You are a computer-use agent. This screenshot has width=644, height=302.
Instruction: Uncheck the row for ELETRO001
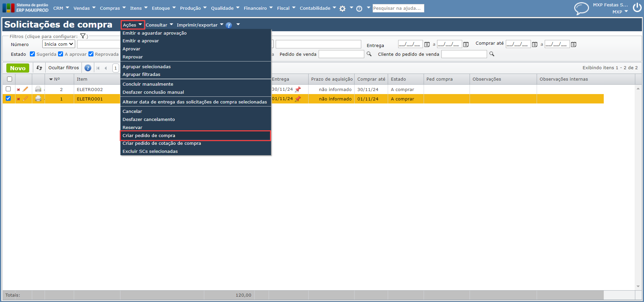[x=8, y=98]
